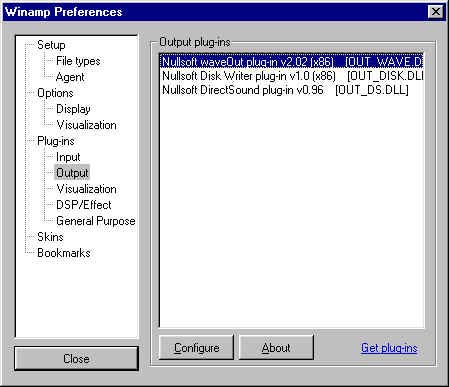
Task: Click the Configure button
Action: click(x=196, y=348)
